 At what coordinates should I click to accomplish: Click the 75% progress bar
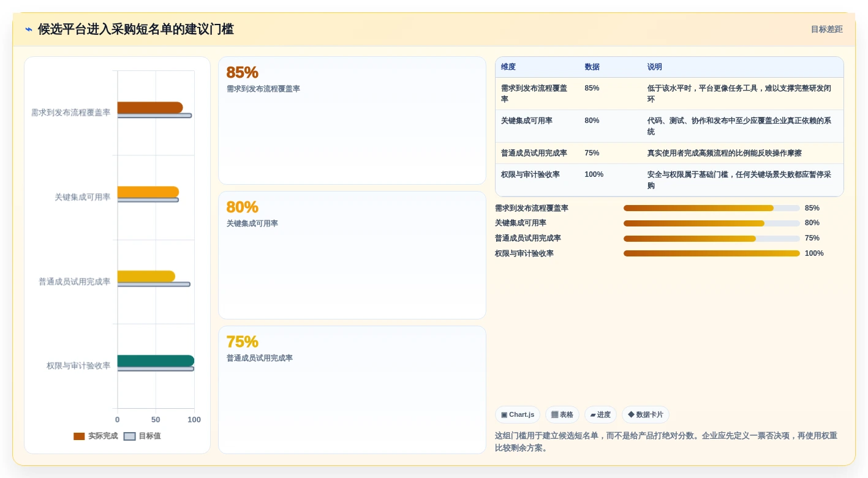point(712,238)
